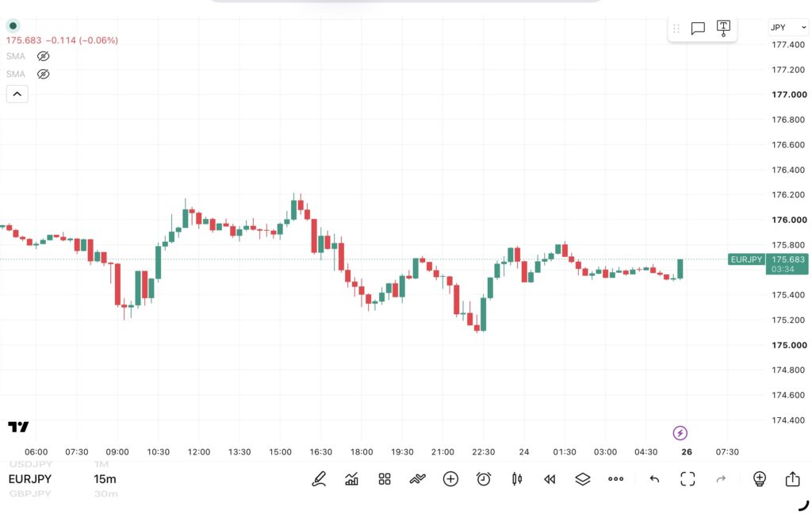Click the 175.683 current price label
Screen dimensions: 812x514
coord(787,263)
